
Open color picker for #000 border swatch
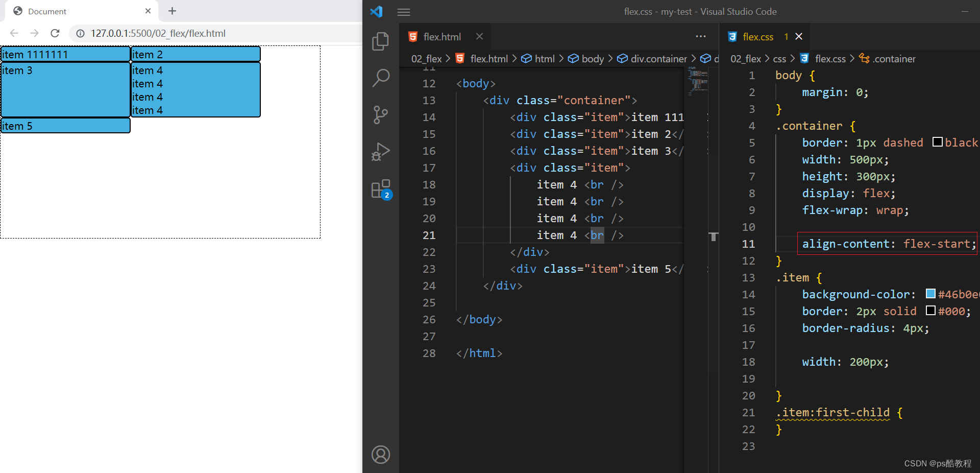pos(930,311)
